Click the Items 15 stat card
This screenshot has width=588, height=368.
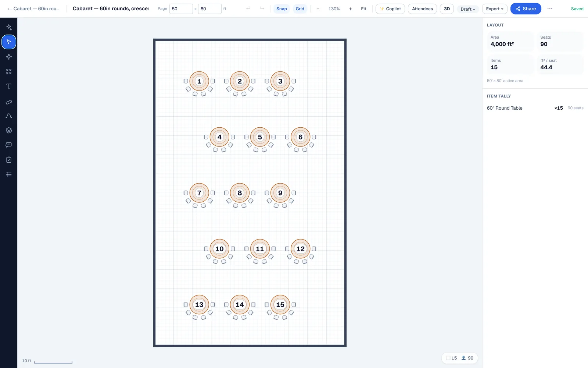[x=510, y=64]
